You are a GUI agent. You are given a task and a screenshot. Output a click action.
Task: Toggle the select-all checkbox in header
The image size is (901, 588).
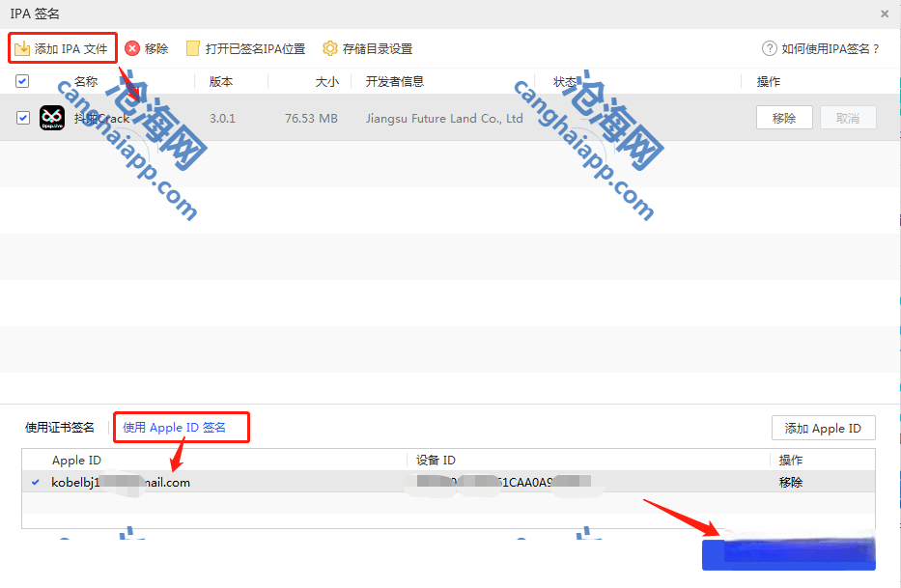coord(22,81)
